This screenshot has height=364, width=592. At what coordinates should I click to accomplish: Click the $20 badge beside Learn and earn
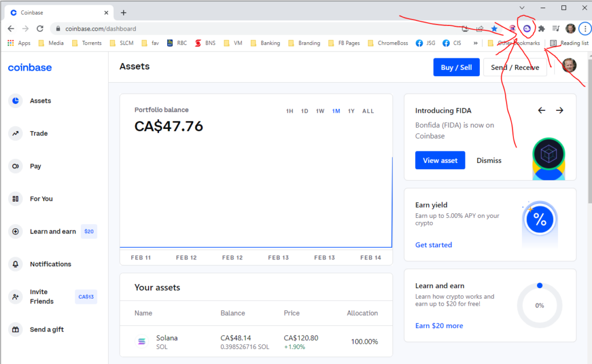point(89,231)
